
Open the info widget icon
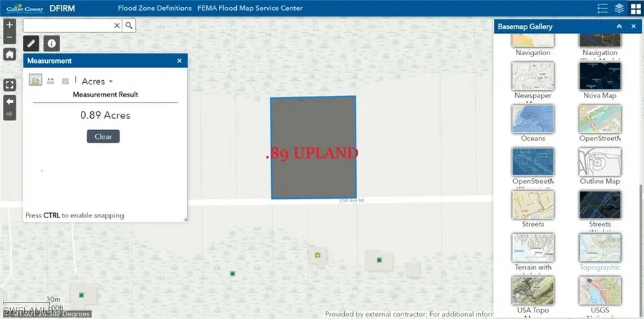pyautogui.click(x=52, y=44)
